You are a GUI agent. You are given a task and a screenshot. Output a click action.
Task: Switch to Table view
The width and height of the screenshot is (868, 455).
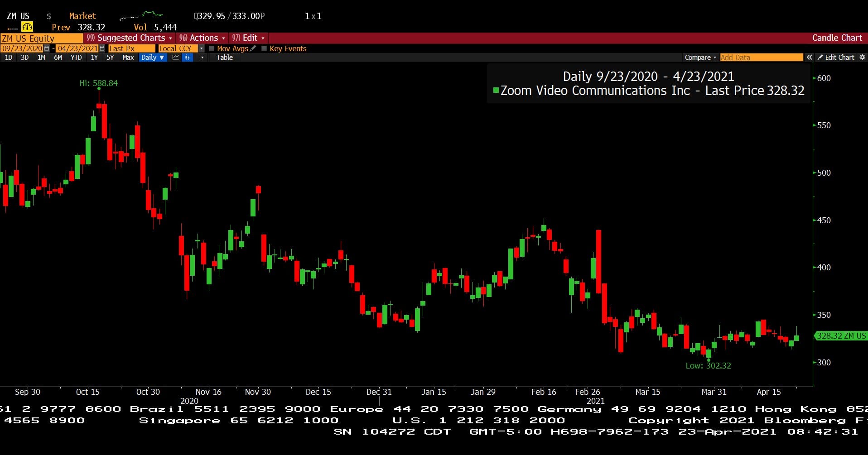coord(225,57)
